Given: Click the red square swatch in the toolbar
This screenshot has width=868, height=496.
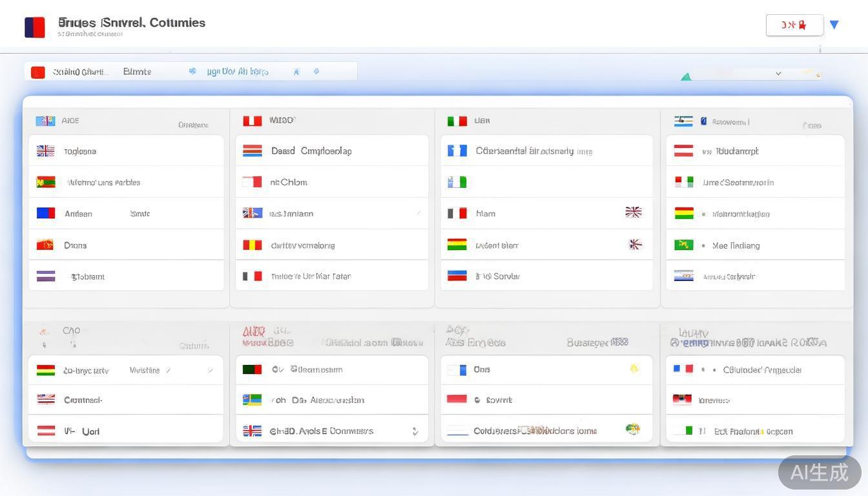Looking at the screenshot, I should (x=38, y=72).
